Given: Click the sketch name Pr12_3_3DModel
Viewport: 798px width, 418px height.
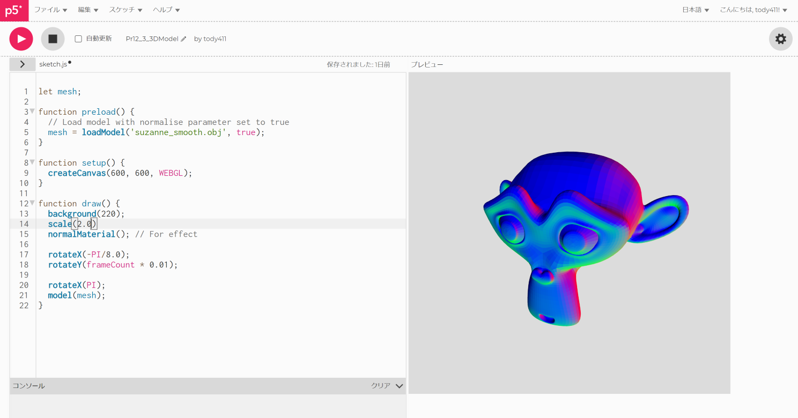Looking at the screenshot, I should [152, 39].
